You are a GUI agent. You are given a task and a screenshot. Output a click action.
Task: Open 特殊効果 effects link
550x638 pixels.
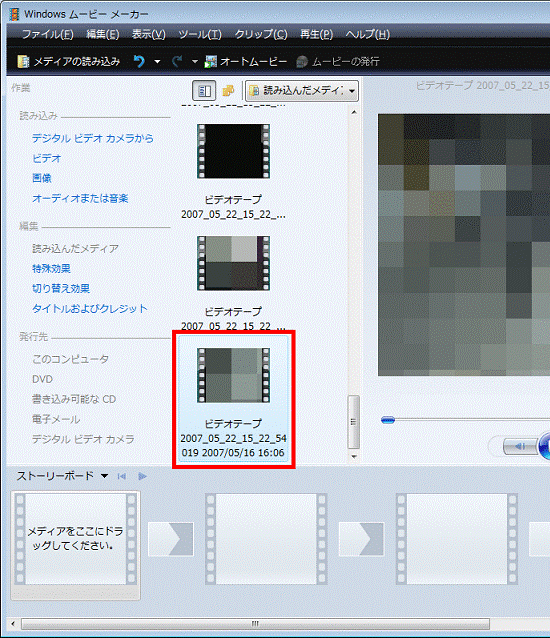point(51,269)
